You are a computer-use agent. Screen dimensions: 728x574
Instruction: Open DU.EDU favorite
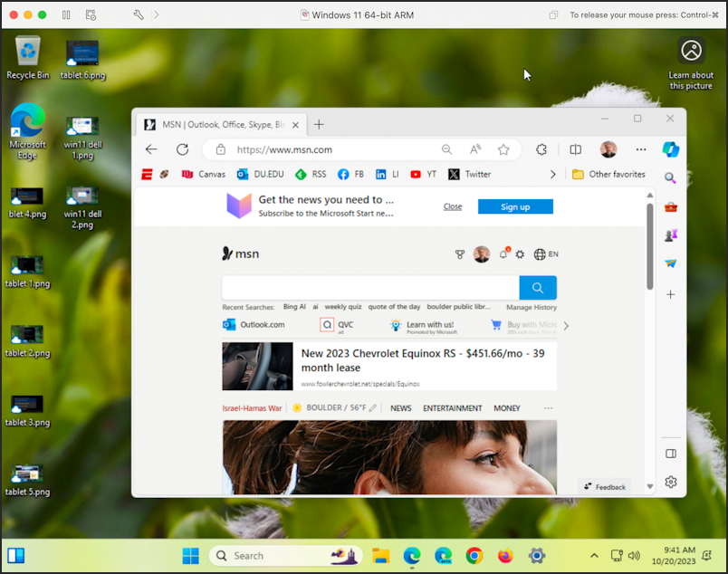(x=260, y=175)
